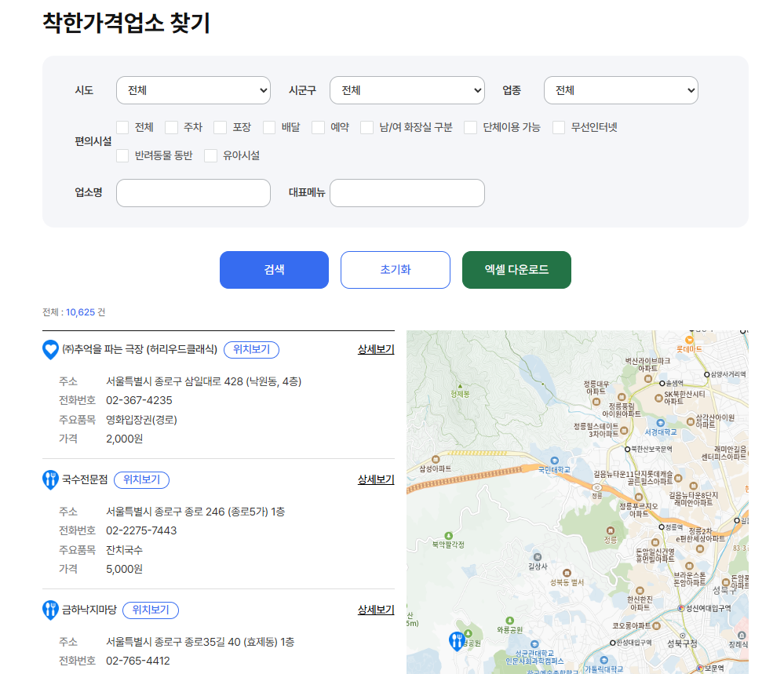The height and width of the screenshot is (674, 784).
Task: Click 북악팔각정 marker on the map
Action: point(448,535)
